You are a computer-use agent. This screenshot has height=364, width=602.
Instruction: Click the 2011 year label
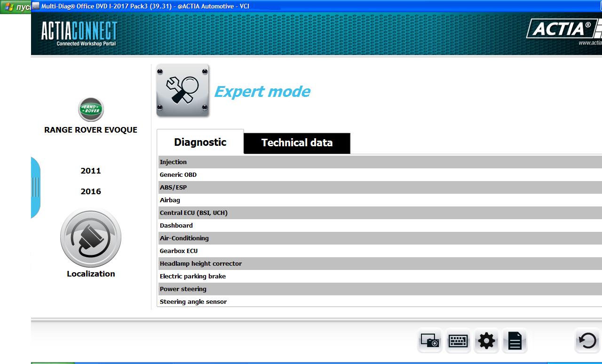click(91, 171)
